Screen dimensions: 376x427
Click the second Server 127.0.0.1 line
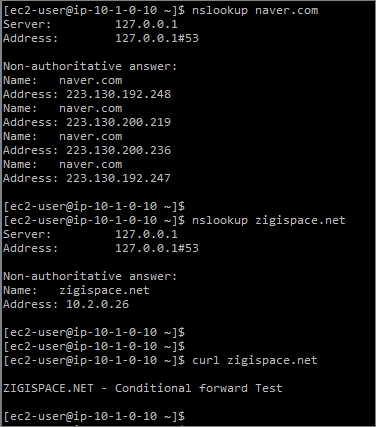click(x=90, y=234)
